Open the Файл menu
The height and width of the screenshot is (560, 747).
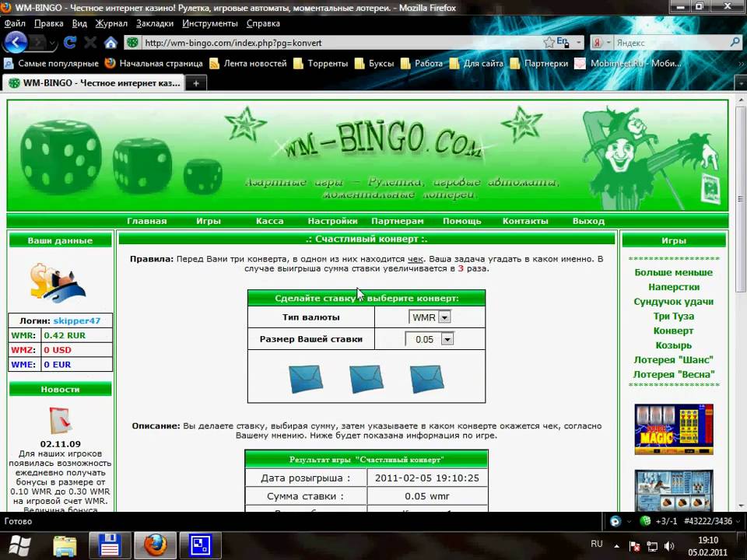coord(14,23)
